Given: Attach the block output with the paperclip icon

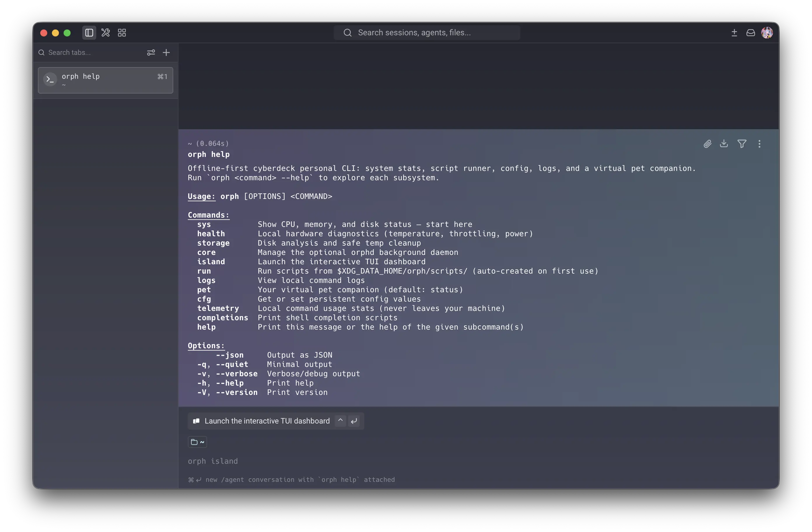Looking at the screenshot, I should pyautogui.click(x=707, y=144).
